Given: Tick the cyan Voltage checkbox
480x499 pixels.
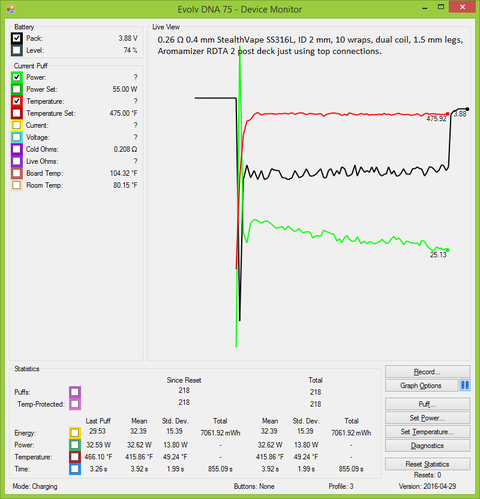Looking at the screenshot, I should coord(17,137).
